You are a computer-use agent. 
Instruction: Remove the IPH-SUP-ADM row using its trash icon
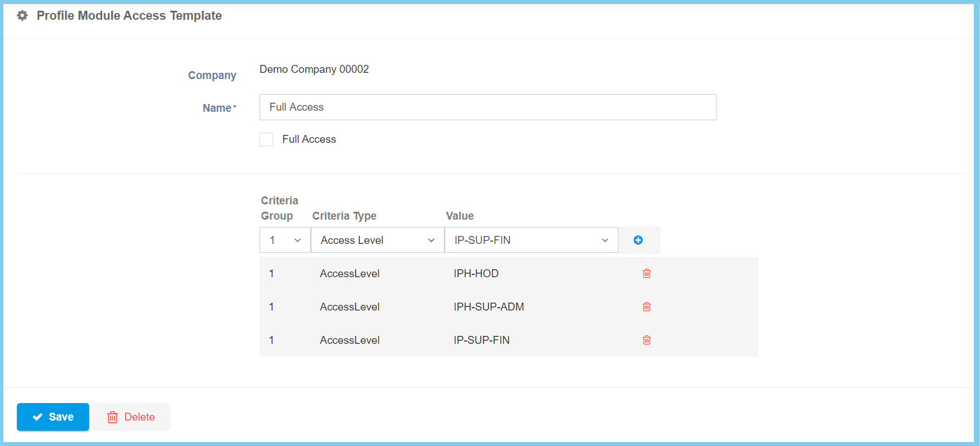(647, 307)
